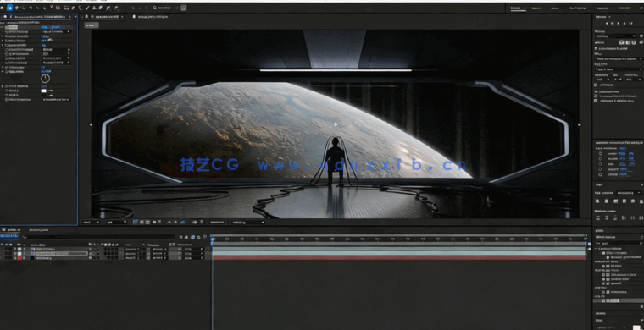Viewport: 644px width, 330px height.
Task: Select the Zoom magnifier tool
Action: click(22, 8)
